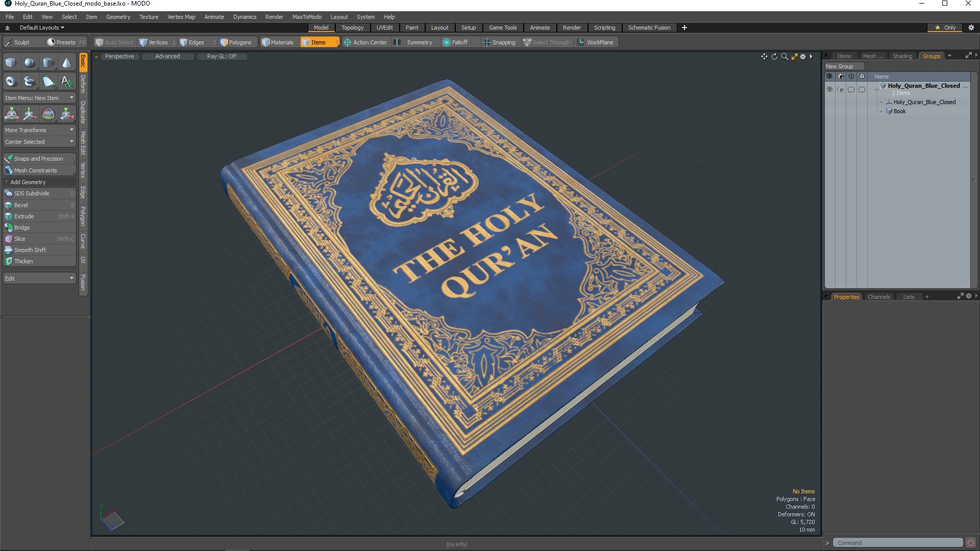Click the Command input field

tap(898, 543)
